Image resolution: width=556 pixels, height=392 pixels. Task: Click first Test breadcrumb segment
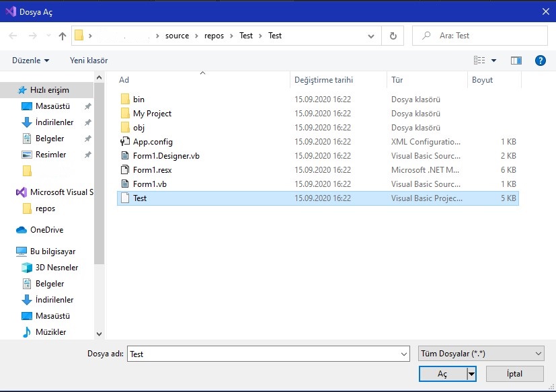246,36
